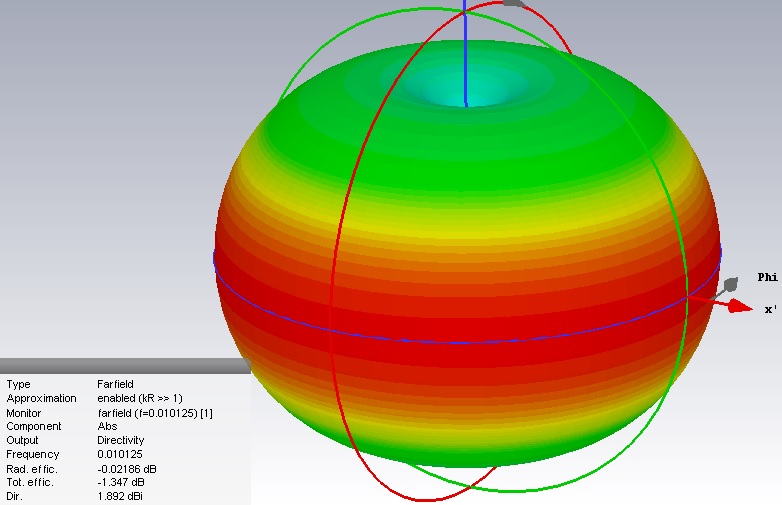Click the x' axis label
This screenshot has height=505, width=782.
point(771,310)
